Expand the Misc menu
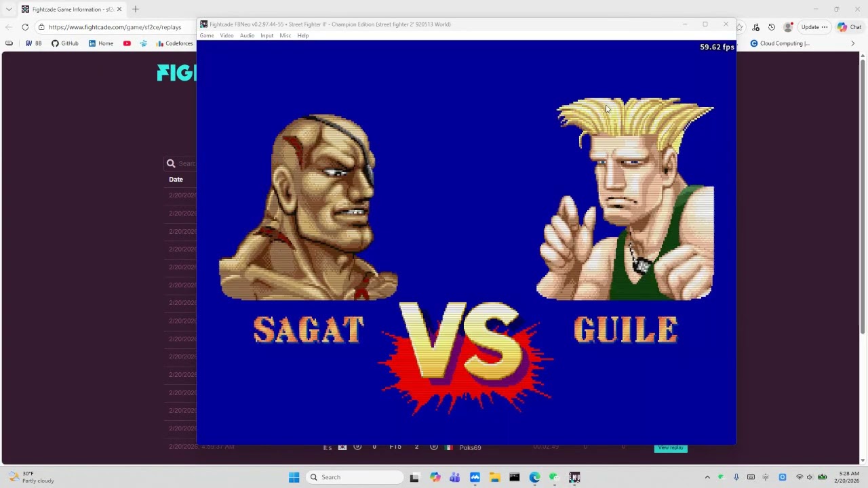 (285, 36)
